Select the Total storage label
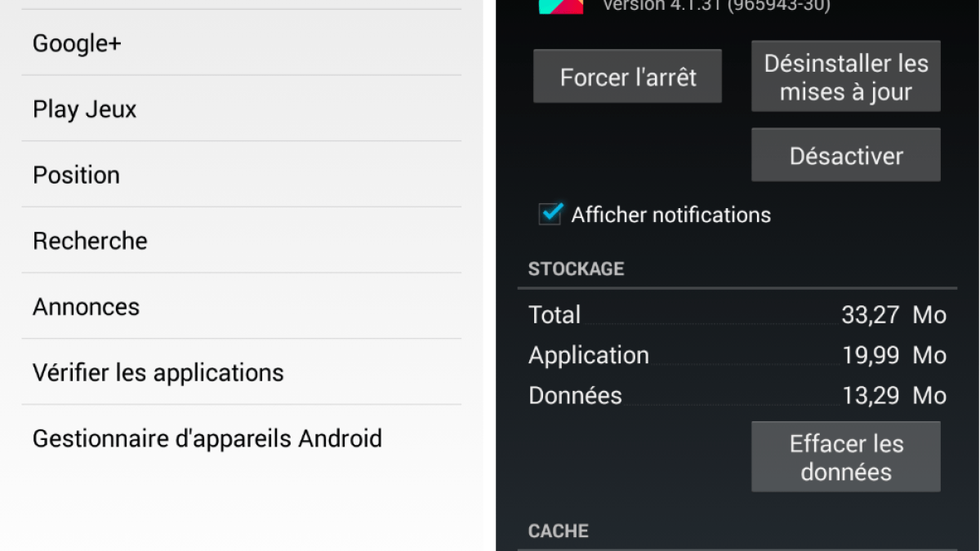This screenshot has width=980, height=551. point(555,315)
